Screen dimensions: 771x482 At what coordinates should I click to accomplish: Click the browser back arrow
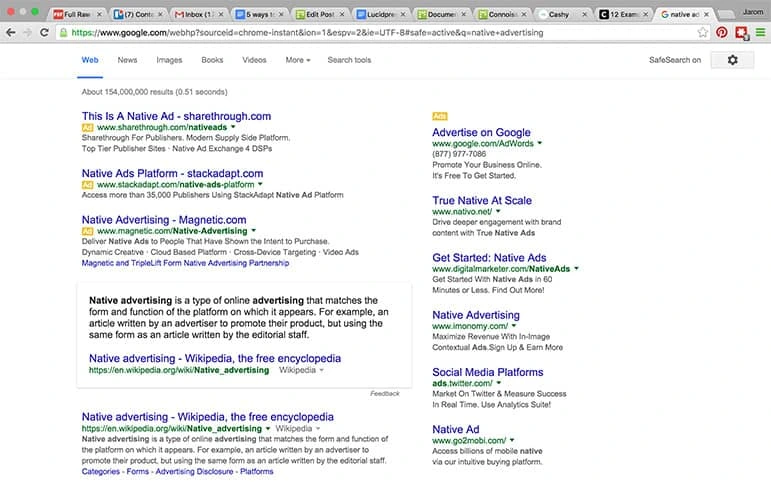(x=11, y=33)
